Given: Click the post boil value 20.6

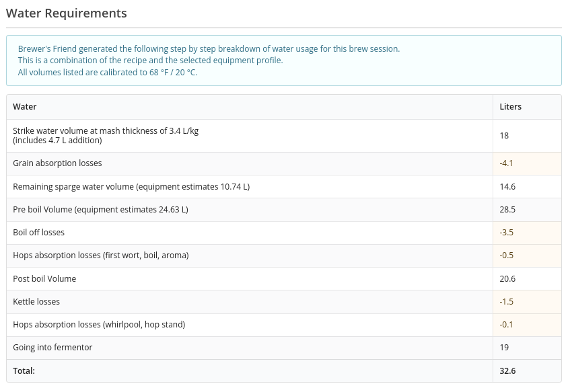Looking at the screenshot, I should click(x=507, y=278).
